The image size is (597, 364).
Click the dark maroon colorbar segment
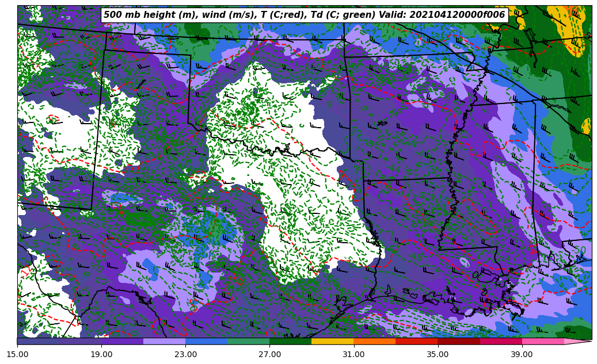tap(458, 341)
